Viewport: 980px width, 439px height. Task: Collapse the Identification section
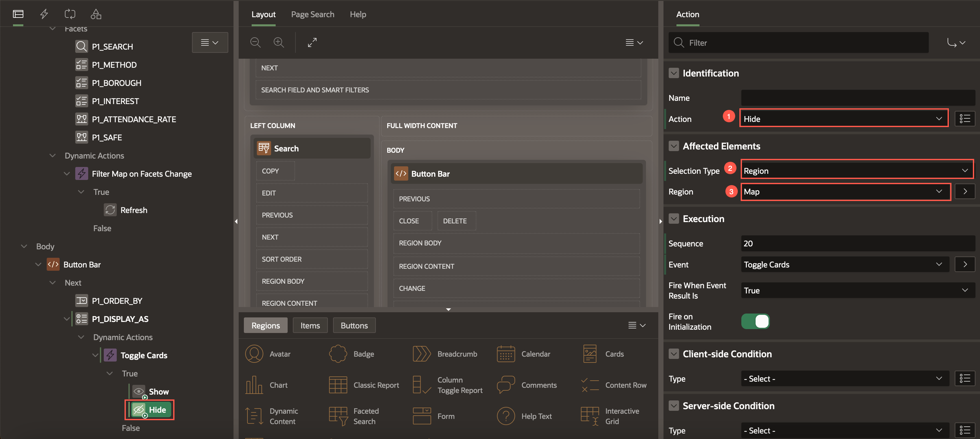[674, 73]
